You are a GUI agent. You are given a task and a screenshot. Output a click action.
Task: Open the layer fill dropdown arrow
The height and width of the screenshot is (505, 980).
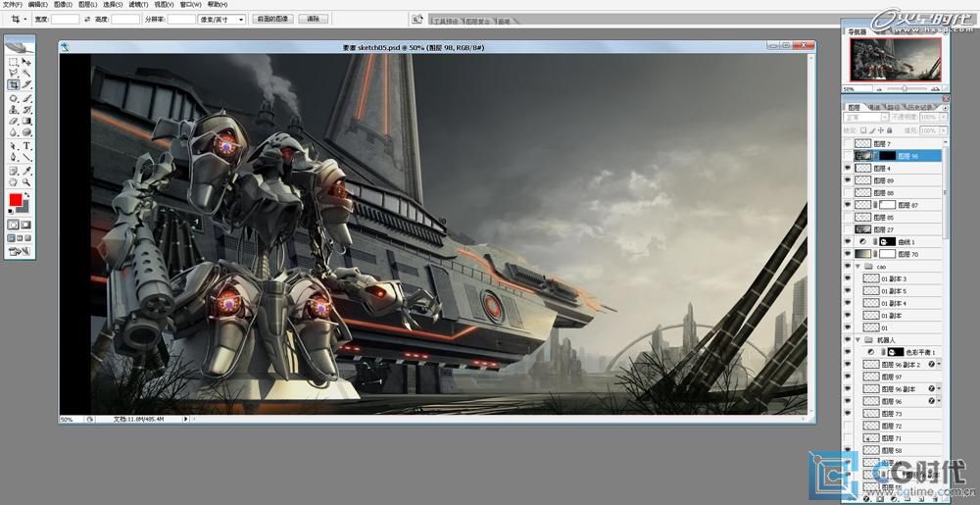[943, 130]
